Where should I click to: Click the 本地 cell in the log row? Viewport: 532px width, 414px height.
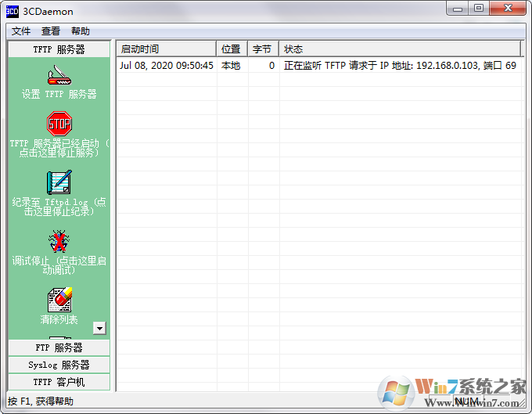(231, 66)
